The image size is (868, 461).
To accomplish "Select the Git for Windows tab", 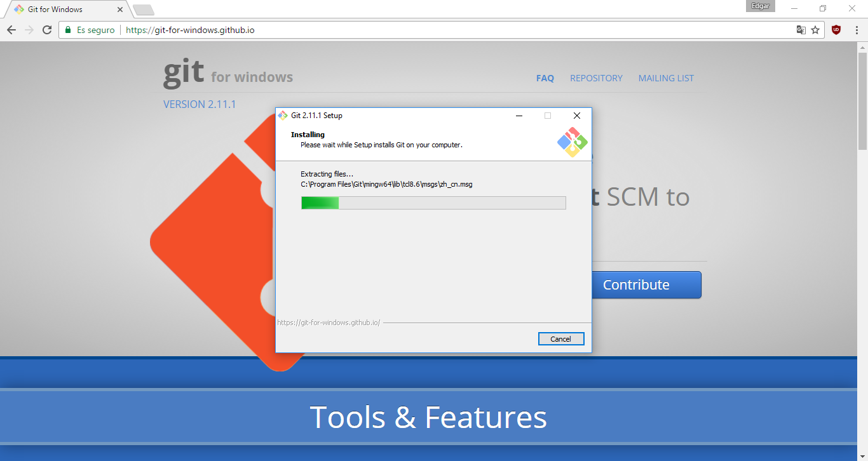I will click(x=65, y=10).
